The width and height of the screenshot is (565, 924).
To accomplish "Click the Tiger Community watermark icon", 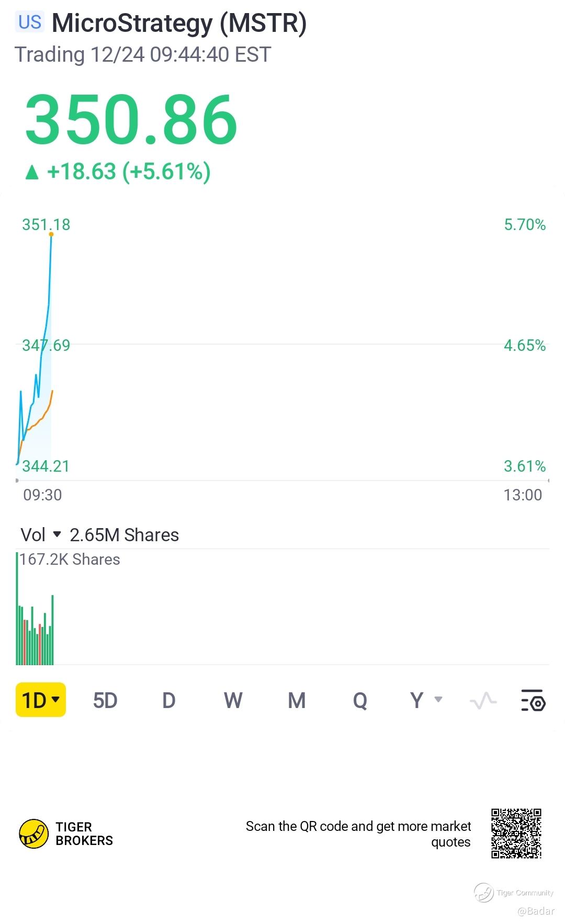I will 484,892.
